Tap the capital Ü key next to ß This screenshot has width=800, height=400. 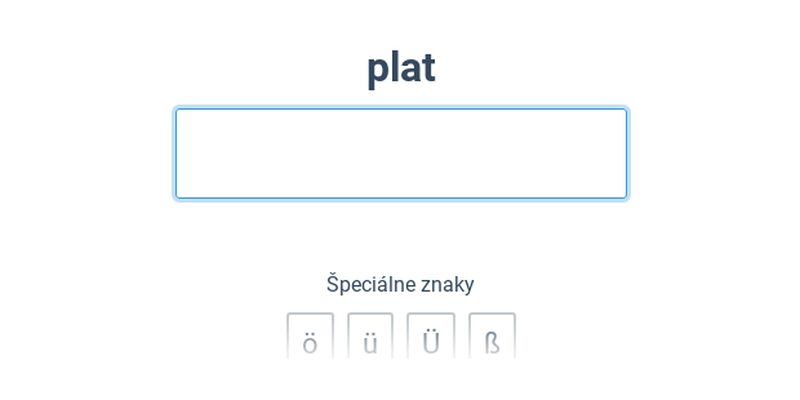pyautogui.click(x=431, y=336)
